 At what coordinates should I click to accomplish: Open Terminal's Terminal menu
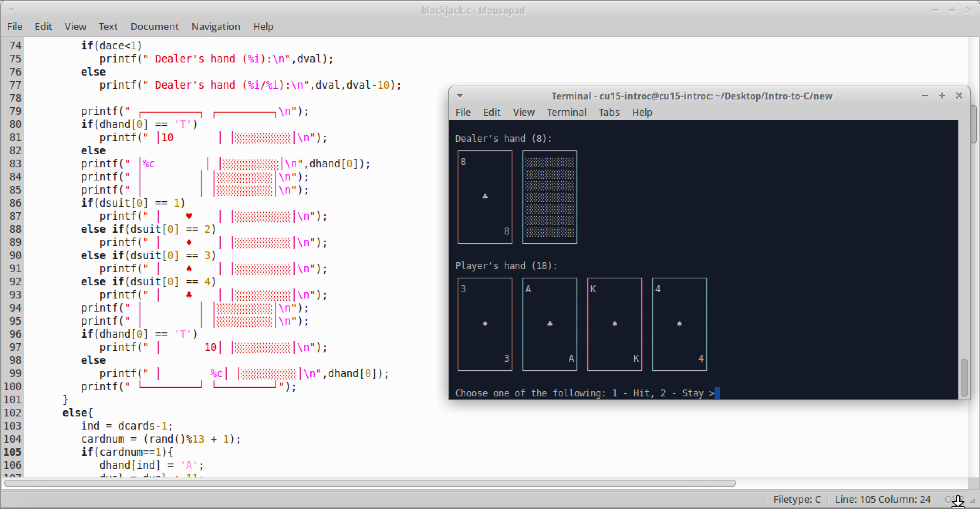click(566, 112)
